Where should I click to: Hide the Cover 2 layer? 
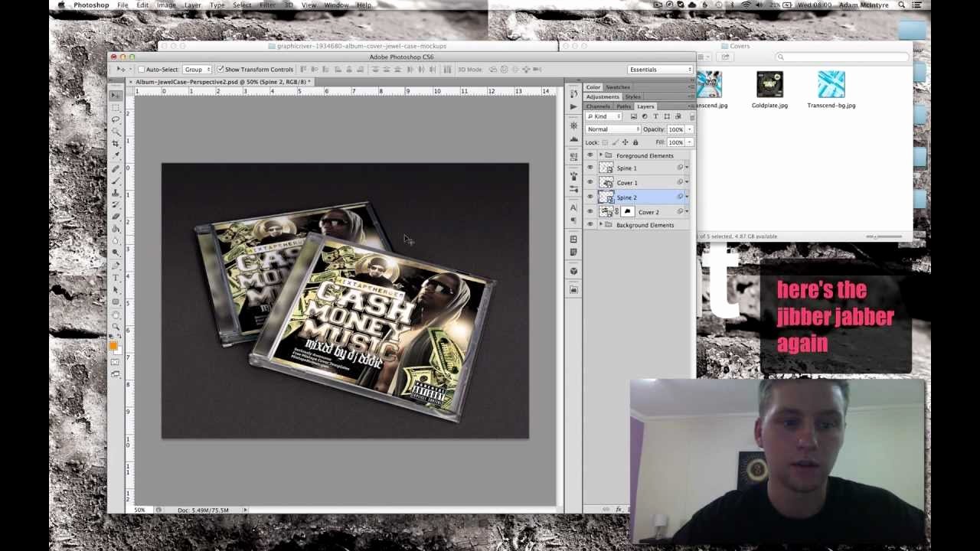590,211
